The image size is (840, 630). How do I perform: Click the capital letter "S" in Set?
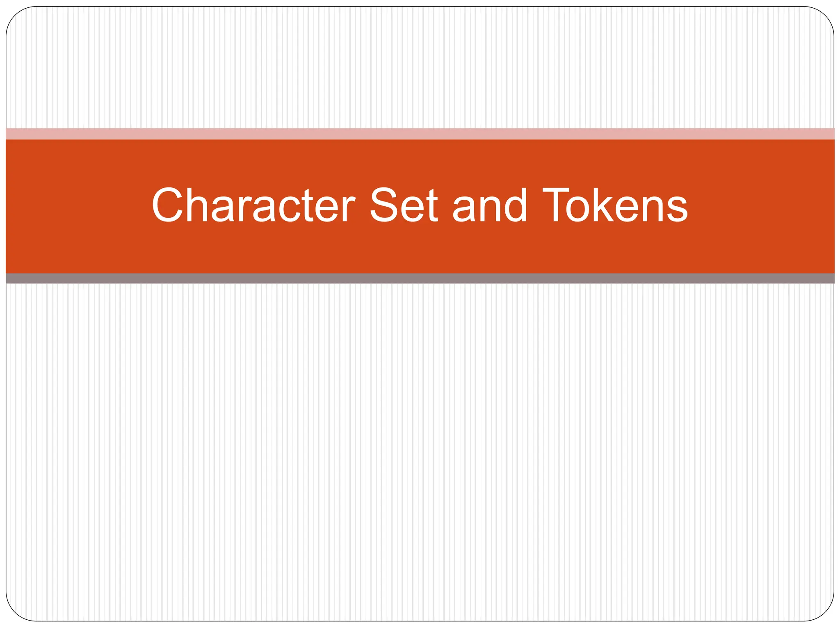[385, 205]
